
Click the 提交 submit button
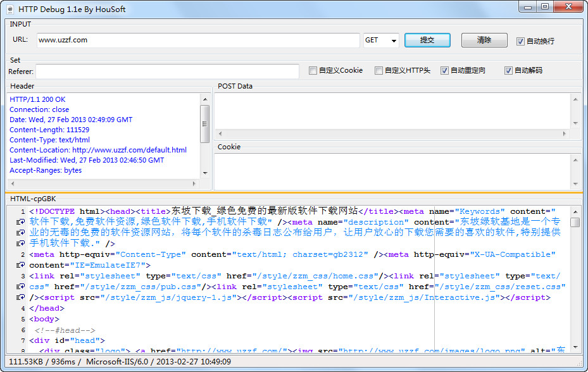coord(427,40)
